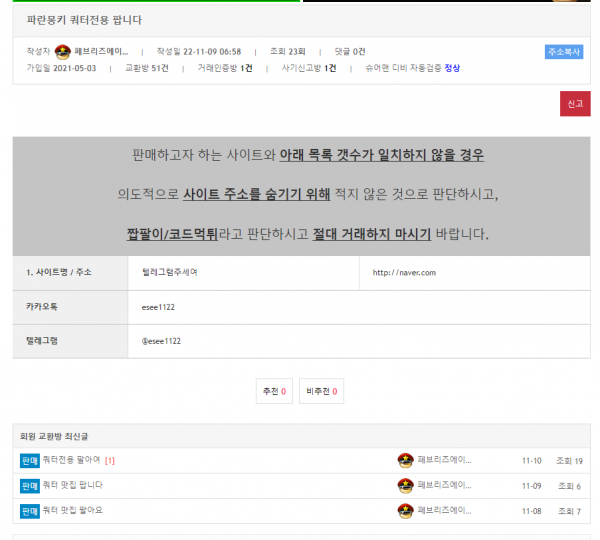This screenshot has width=600, height=540.
Task: Click the 텔레그램 label cell
Action: (x=70, y=341)
